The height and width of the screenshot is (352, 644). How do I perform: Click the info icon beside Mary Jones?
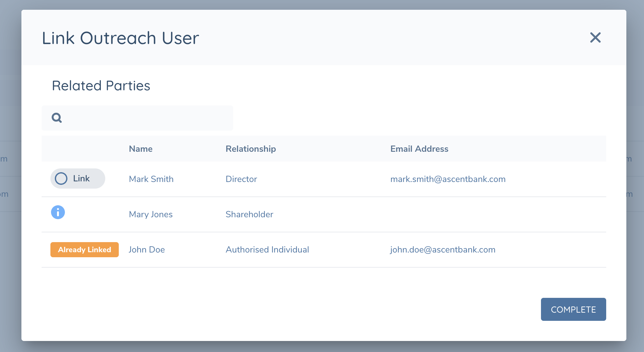click(x=58, y=212)
